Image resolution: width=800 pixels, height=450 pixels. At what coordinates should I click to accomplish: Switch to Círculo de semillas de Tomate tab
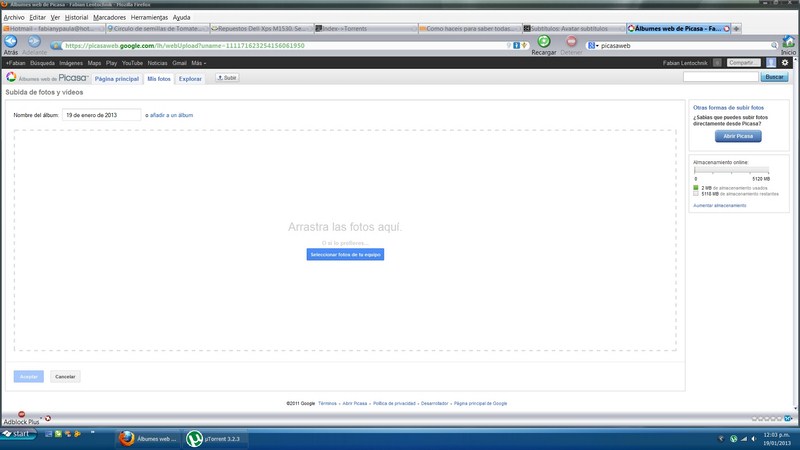[158, 29]
